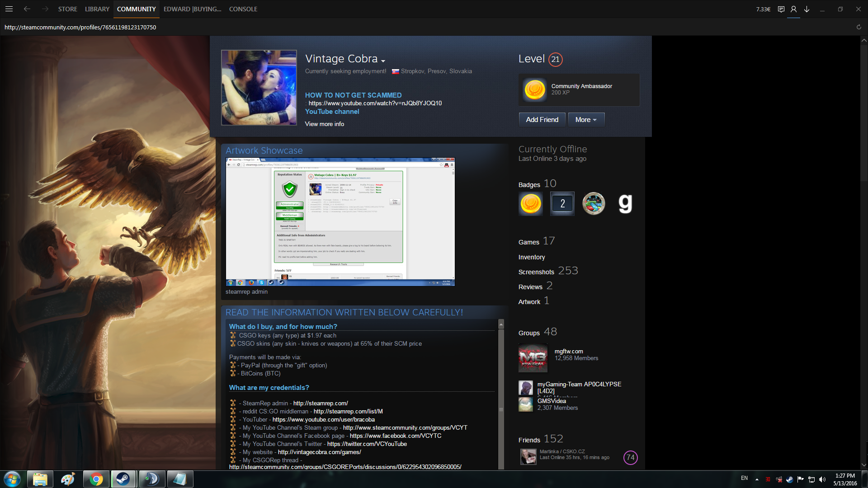Open the hamburger menu icon

pos(9,9)
